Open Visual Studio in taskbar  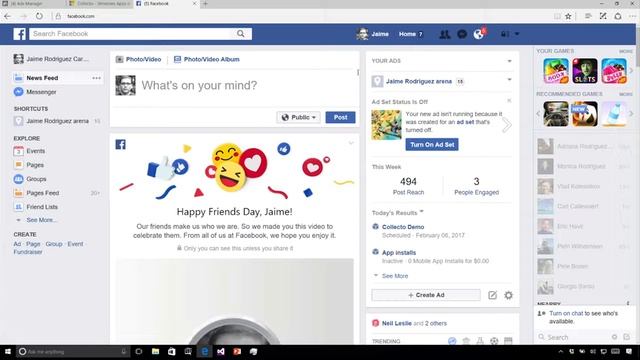click(x=221, y=351)
